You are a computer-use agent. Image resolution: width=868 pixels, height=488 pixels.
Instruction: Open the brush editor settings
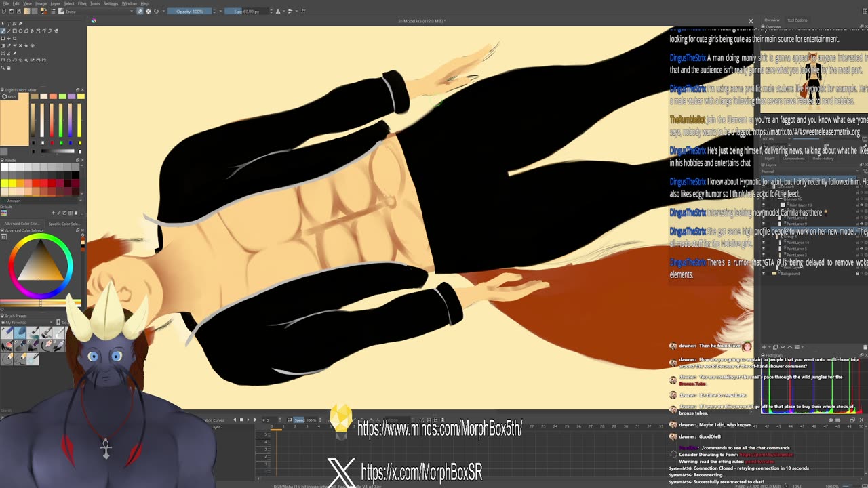54,12
